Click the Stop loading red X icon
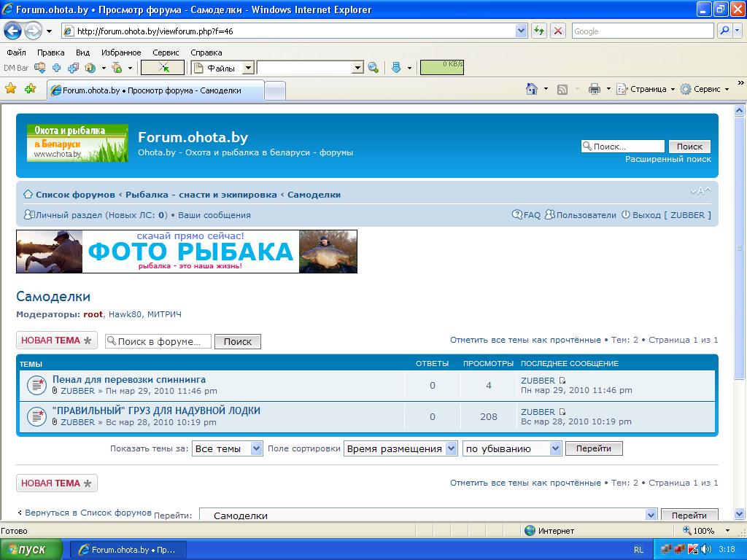Image resolution: width=747 pixels, height=560 pixels. (558, 31)
